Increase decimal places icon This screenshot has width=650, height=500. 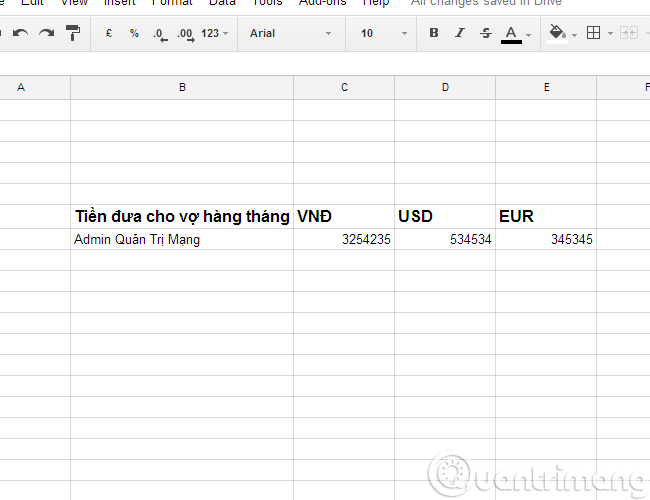click(186, 34)
